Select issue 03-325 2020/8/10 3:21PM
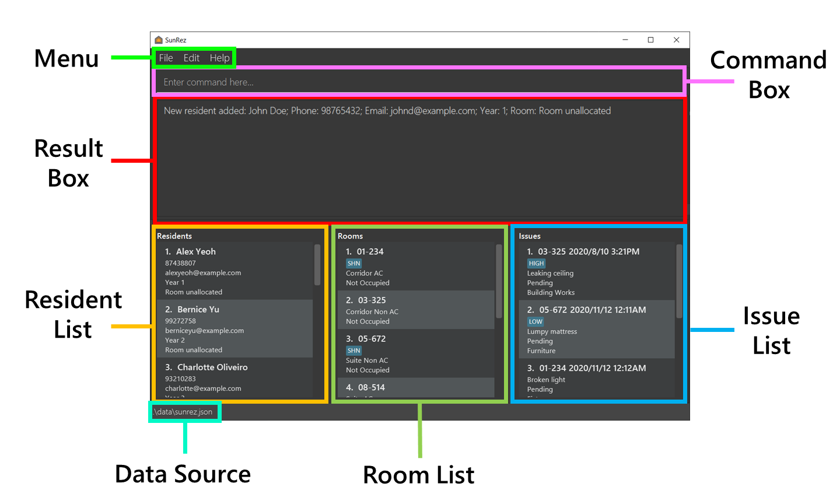Image resolution: width=840 pixels, height=504 pixels. [597, 271]
